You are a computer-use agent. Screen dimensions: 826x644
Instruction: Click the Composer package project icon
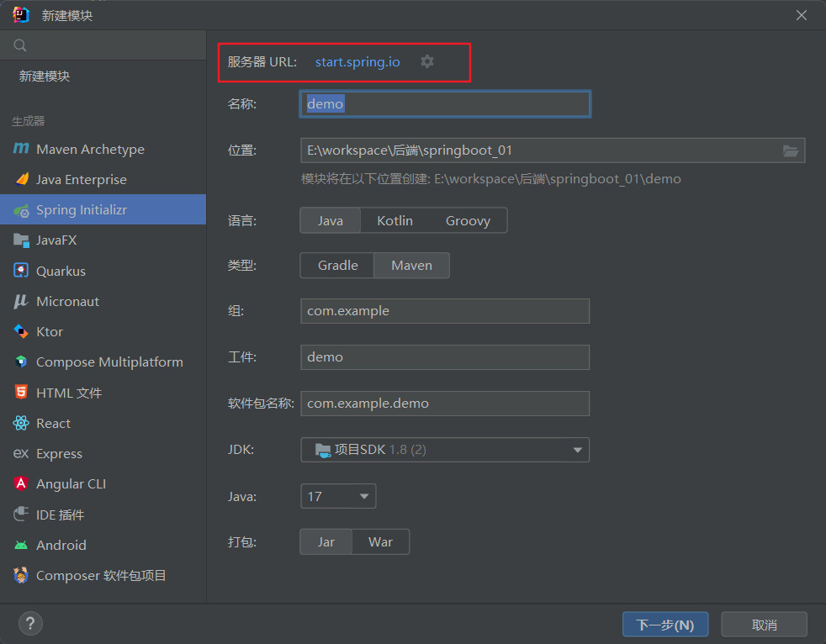(21, 575)
